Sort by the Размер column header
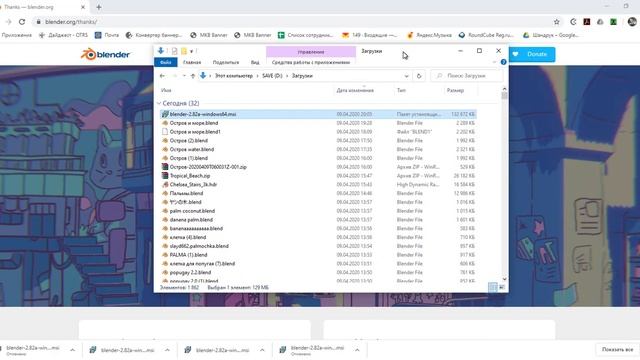This screenshot has width=640, height=360. pos(455,91)
